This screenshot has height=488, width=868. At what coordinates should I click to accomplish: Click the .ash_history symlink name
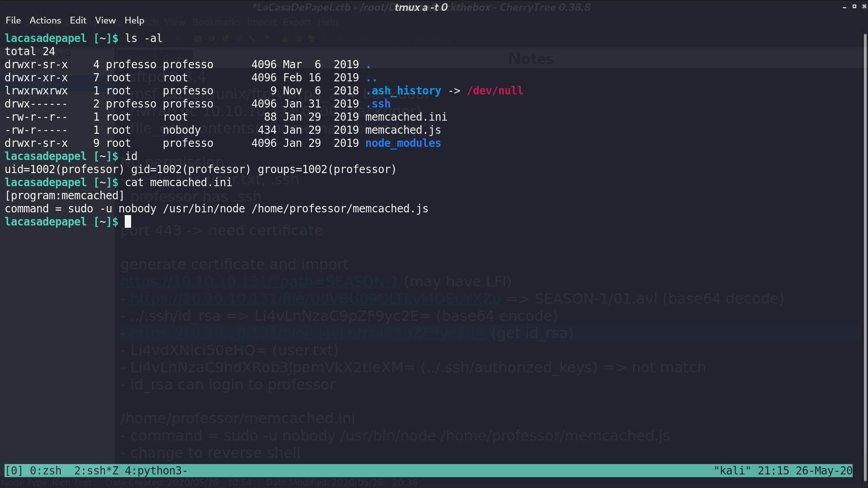click(x=403, y=91)
